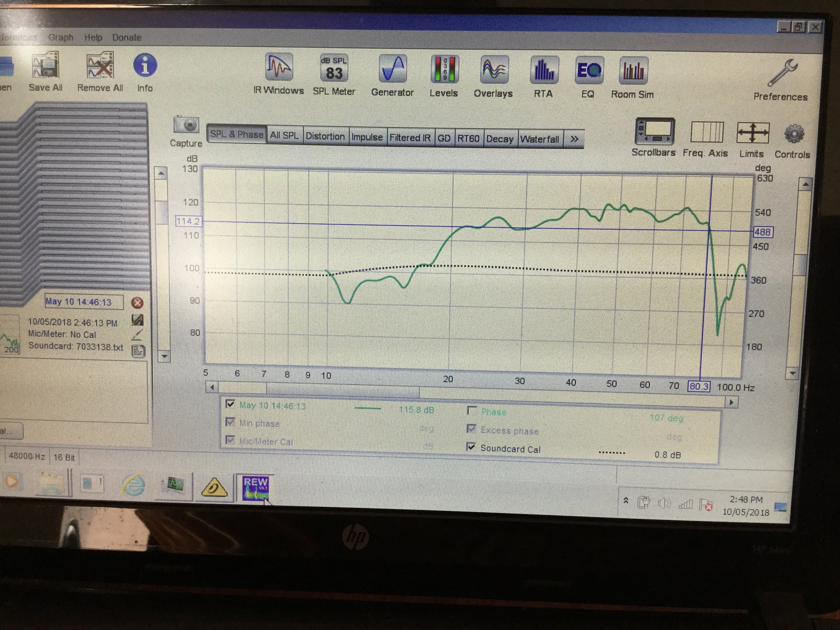Click the frequency scrollbar left arrow

coord(212,387)
